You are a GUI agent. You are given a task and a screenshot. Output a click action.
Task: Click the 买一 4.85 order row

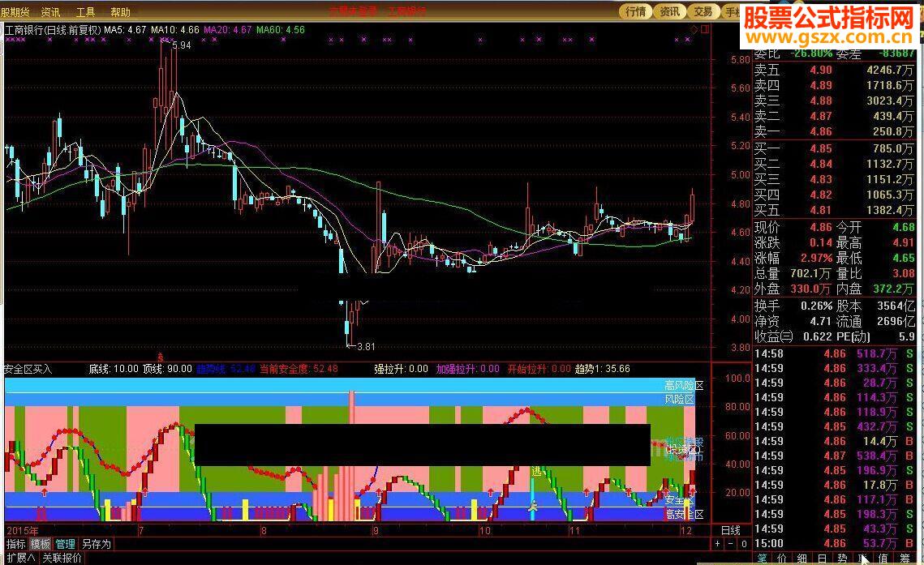click(x=833, y=148)
